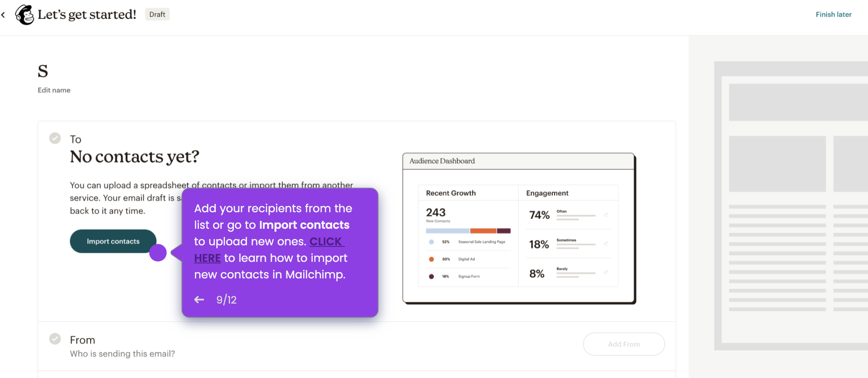Click the Add From button
This screenshot has width=868, height=378.
tap(623, 344)
